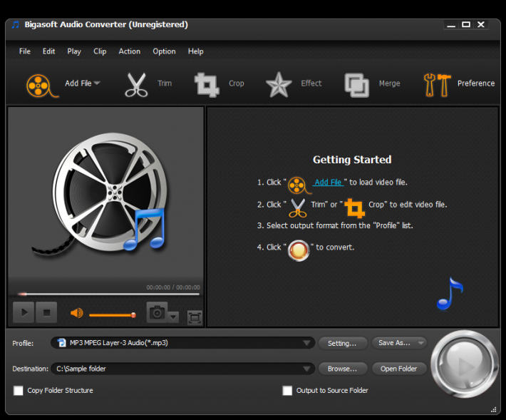Viewport: 506px width, 420px height.
Task: Click the Add File link in Getting Started
Action: [328, 183]
